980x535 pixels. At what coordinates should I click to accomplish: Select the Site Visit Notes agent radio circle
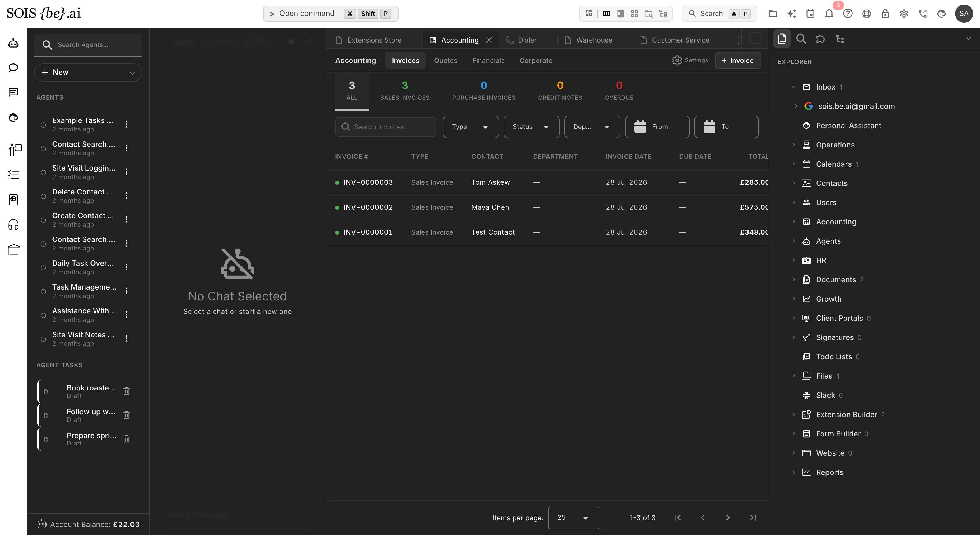(43, 339)
